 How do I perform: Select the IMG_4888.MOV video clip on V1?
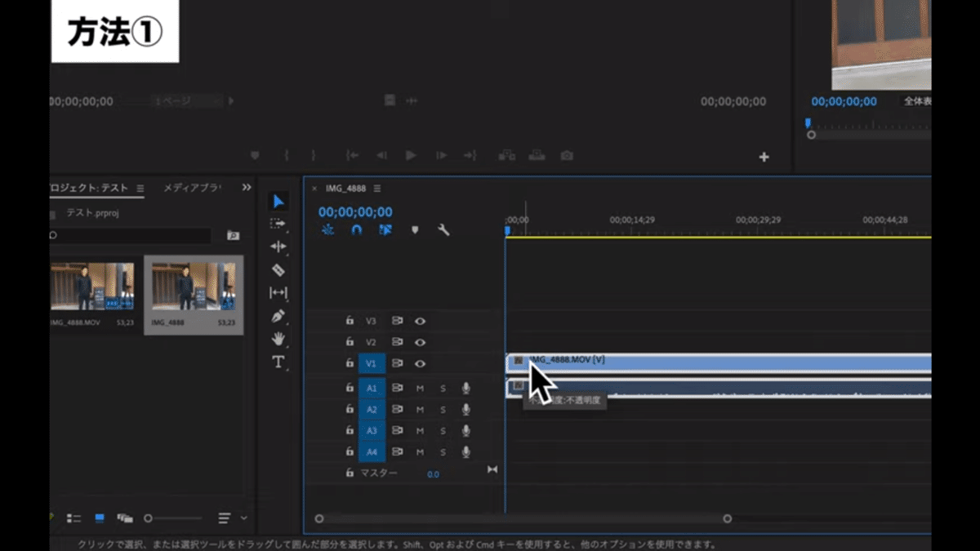coord(719,362)
